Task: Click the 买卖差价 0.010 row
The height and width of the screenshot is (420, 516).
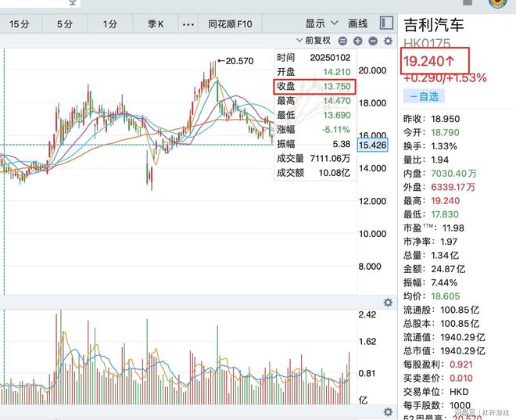Action: [x=438, y=379]
